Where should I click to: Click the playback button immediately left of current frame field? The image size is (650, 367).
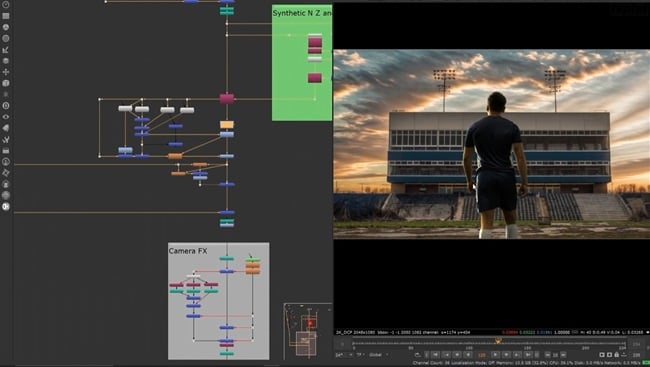tap(468, 355)
